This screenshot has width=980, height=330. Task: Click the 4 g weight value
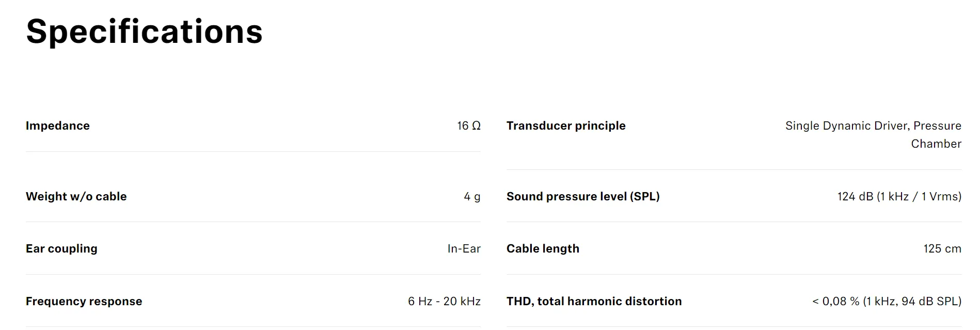pos(472,196)
